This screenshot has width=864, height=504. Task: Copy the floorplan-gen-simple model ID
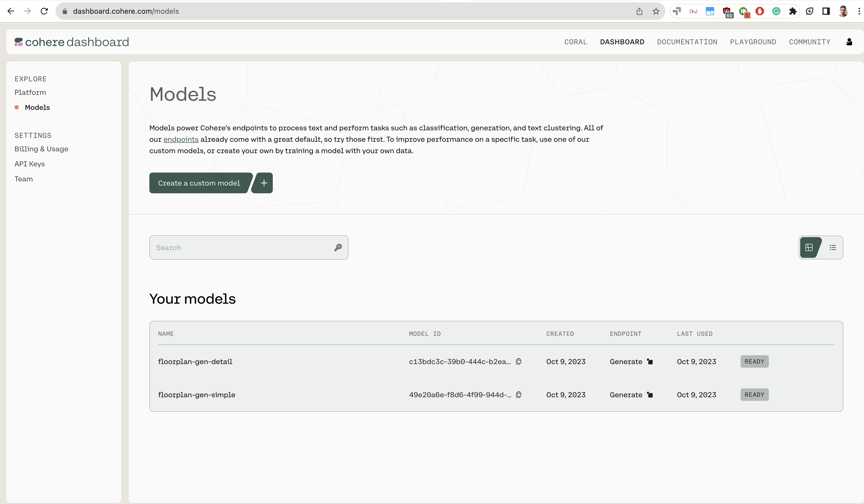tap(519, 395)
